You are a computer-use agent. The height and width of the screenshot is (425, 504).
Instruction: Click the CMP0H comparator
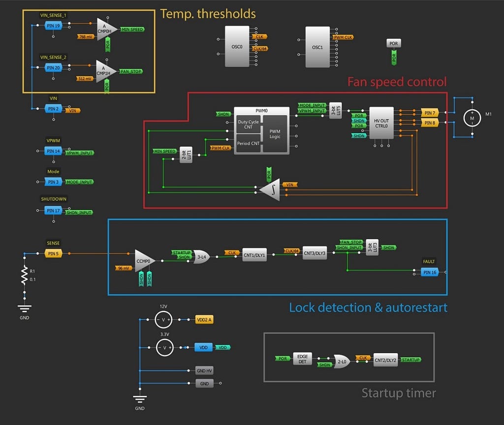(x=106, y=29)
